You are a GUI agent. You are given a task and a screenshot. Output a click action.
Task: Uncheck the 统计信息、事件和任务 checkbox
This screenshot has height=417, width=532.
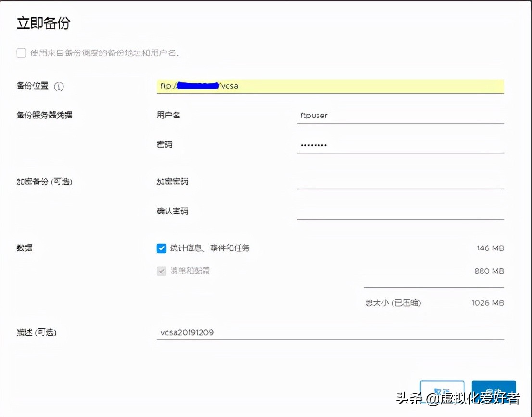click(x=162, y=248)
